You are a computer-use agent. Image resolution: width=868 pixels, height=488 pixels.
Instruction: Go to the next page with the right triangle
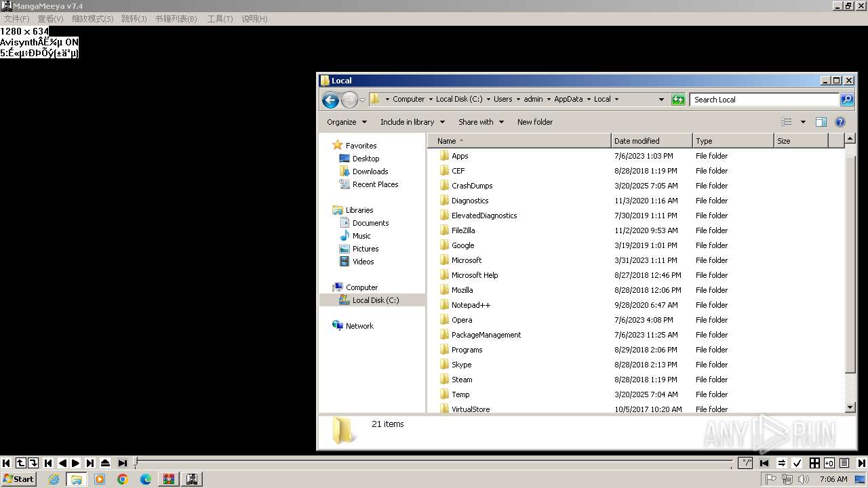(x=75, y=463)
